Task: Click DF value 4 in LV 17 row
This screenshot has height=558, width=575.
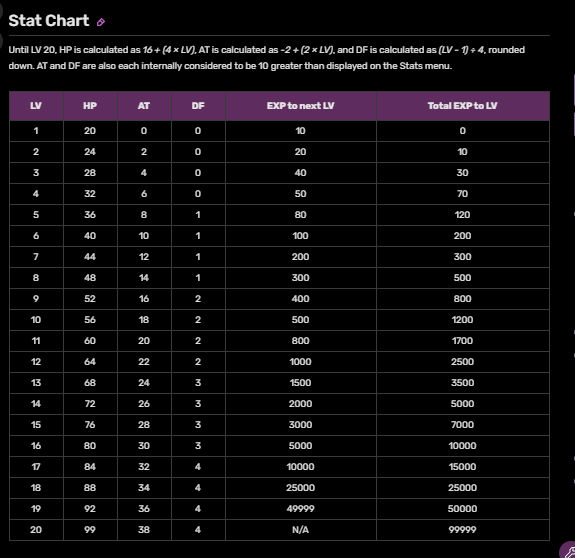Action: [198, 467]
